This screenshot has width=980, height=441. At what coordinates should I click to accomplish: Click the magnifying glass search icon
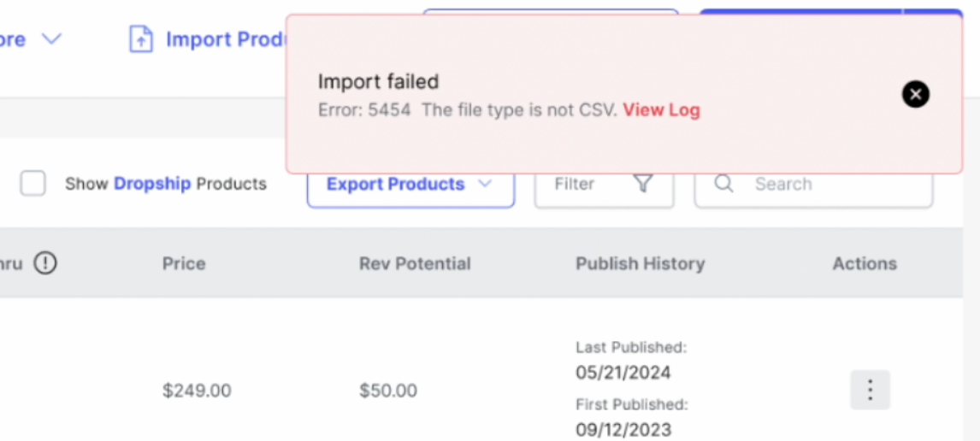tap(723, 184)
